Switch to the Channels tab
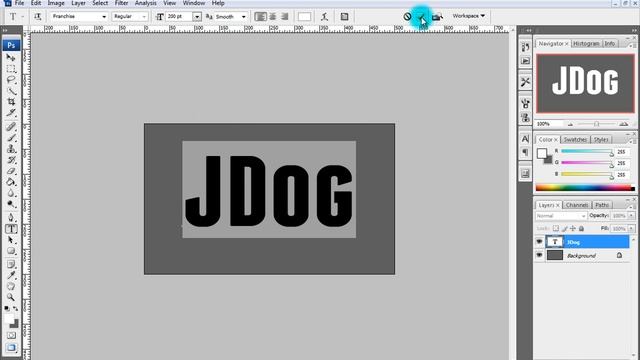The width and height of the screenshot is (640, 360). click(577, 205)
